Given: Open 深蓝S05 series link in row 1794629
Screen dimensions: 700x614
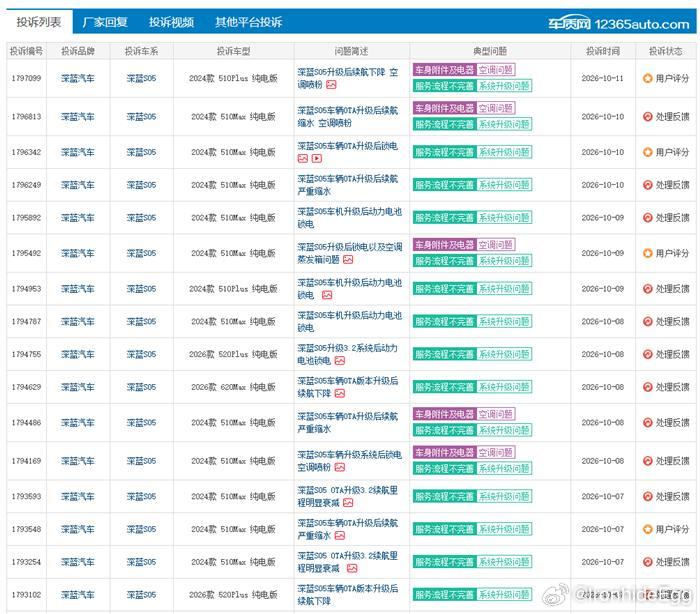Looking at the screenshot, I should pyautogui.click(x=141, y=387).
